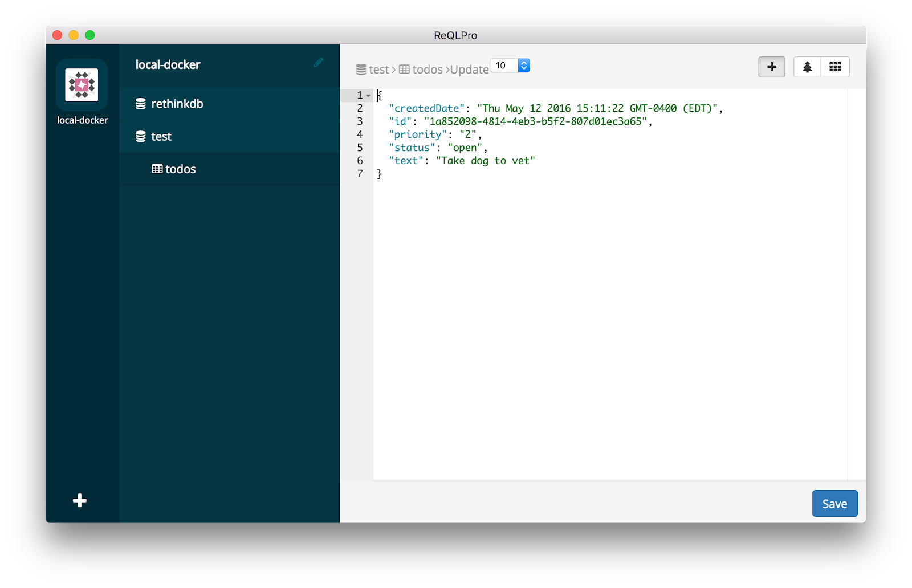912x588 pixels.
Task: Switch to tree view
Action: click(x=807, y=67)
